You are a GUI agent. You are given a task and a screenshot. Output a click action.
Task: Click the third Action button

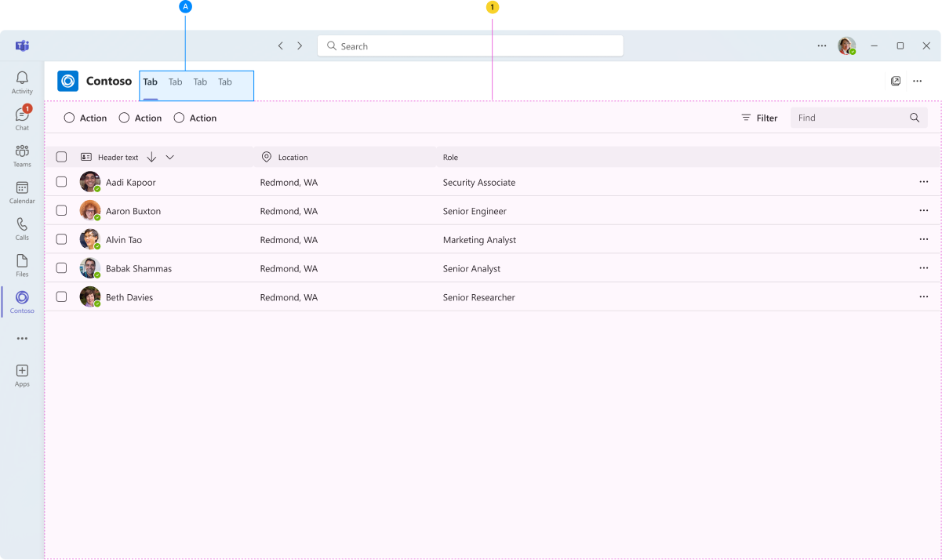click(x=195, y=118)
